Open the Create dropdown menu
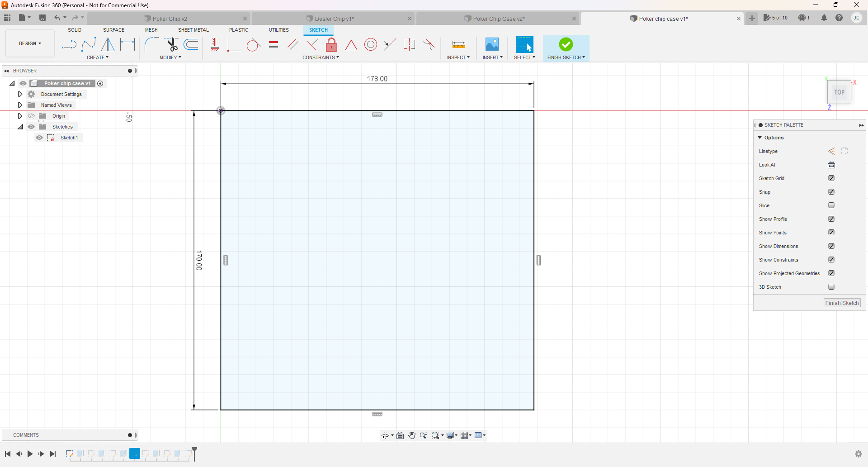The image size is (868, 467). [x=98, y=57]
